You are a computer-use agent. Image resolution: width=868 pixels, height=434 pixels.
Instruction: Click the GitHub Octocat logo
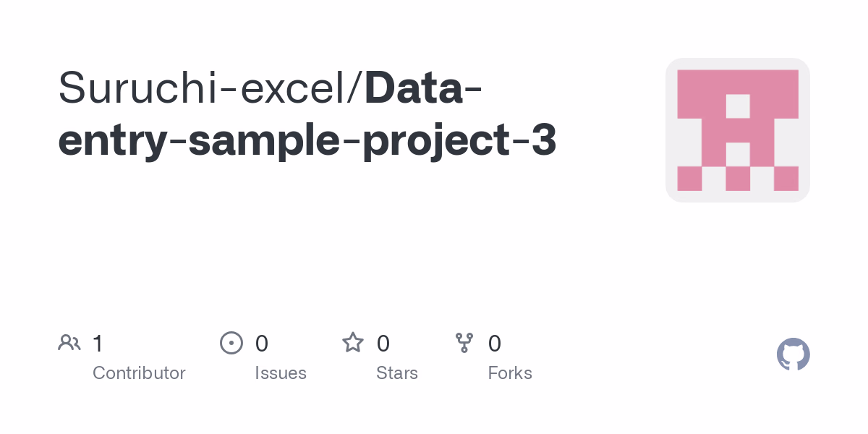(x=793, y=354)
